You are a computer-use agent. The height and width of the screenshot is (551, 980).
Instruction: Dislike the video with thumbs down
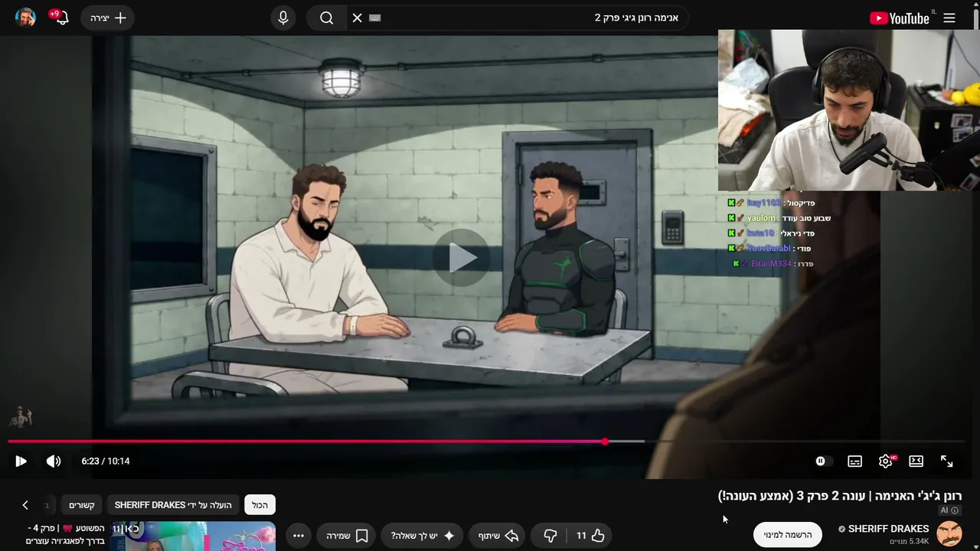pyautogui.click(x=550, y=536)
